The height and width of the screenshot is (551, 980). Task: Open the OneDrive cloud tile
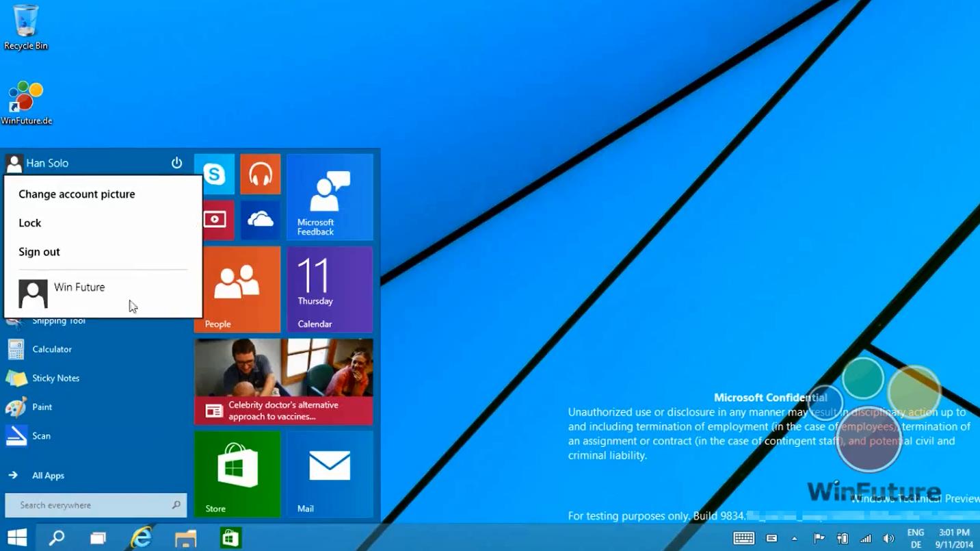[x=261, y=220]
